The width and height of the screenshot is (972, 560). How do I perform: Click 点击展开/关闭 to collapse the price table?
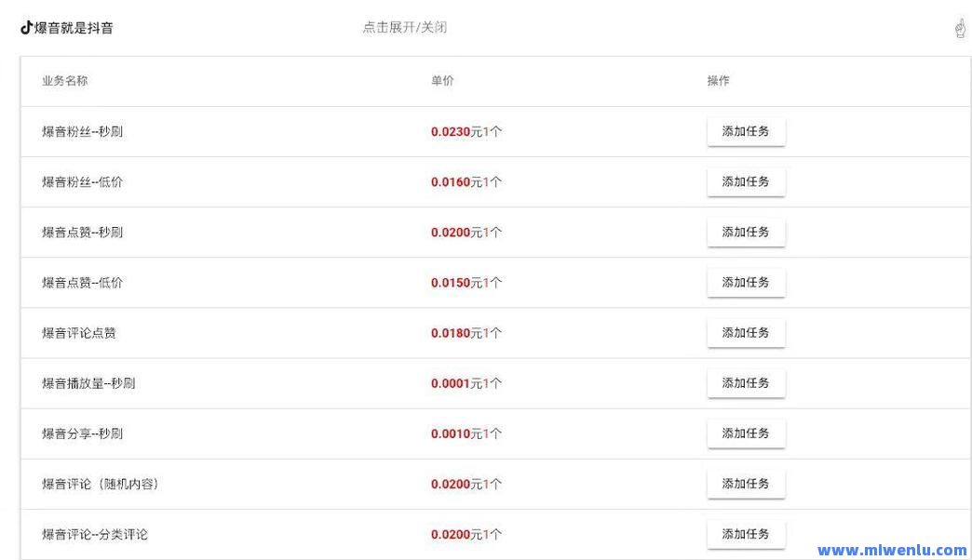(x=405, y=28)
